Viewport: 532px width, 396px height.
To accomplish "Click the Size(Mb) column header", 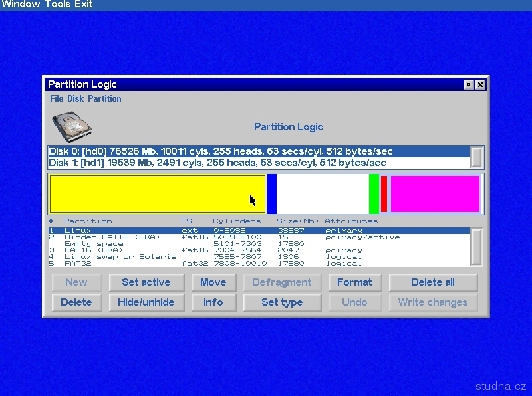I will pyautogui.click(x=297, y=221).
